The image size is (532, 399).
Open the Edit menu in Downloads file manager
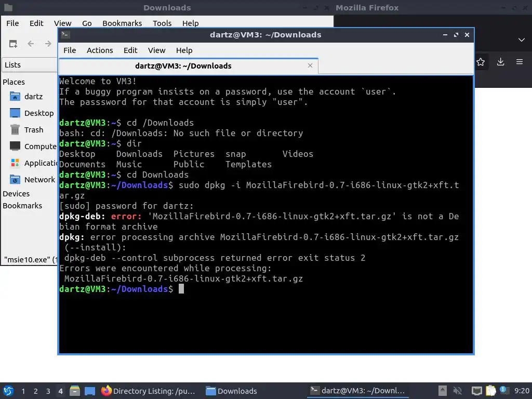tap(36, 23)
